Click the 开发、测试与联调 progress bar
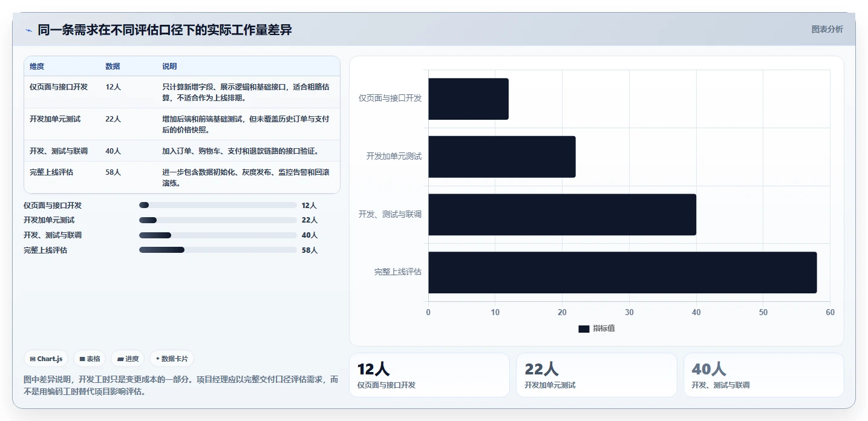Screen dimensions: 868x421 pos(218,235)
